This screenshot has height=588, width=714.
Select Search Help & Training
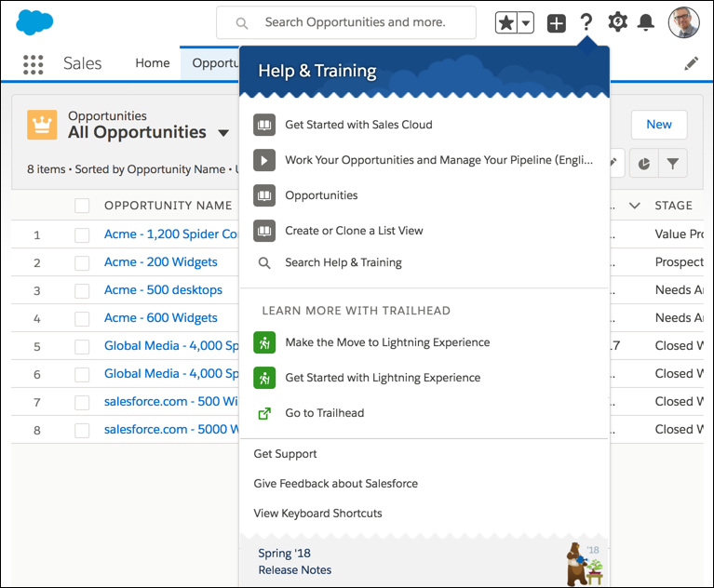tap(344, 262)
